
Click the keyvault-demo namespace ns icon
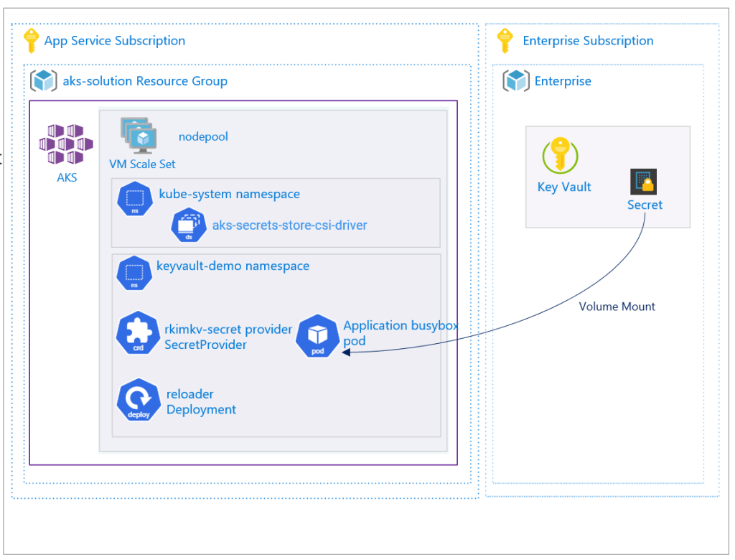134,273
